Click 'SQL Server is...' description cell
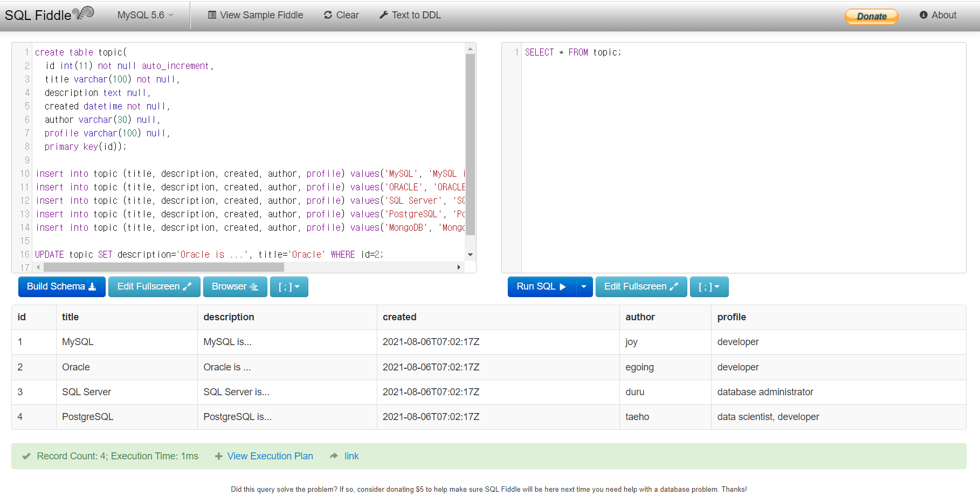This screenshot has height=502, width=980. coord(287,392)
